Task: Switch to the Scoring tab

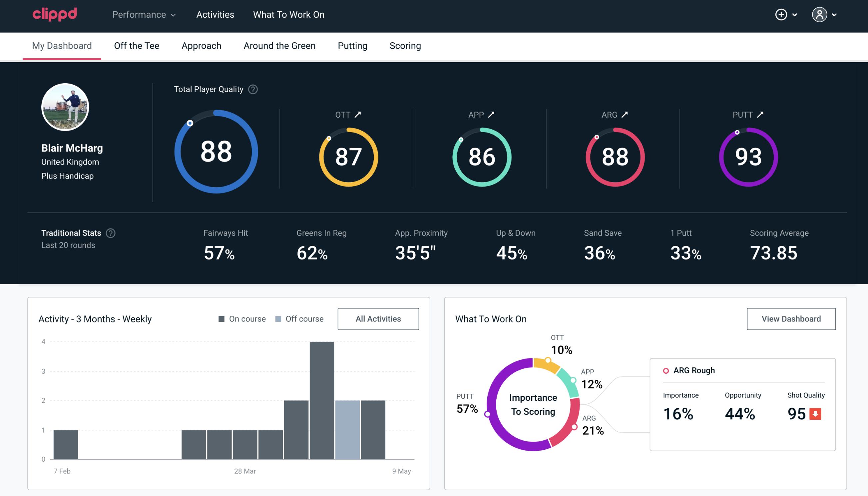Action: (405, 45)
